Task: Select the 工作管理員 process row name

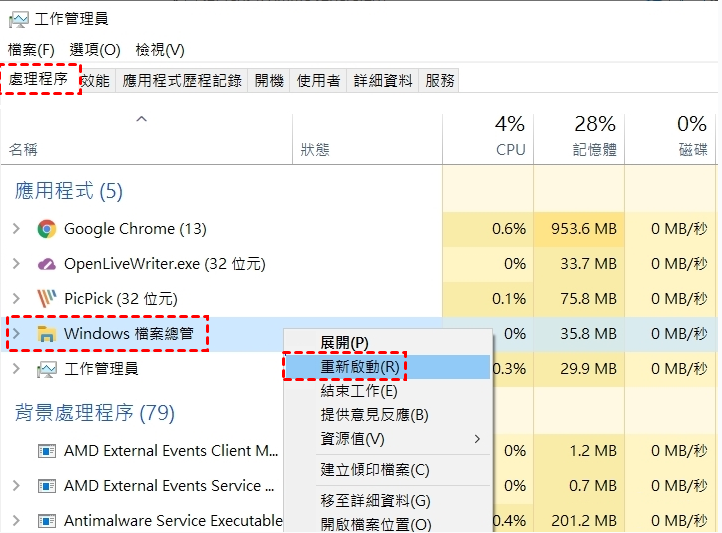Action: tap(101, 369)
